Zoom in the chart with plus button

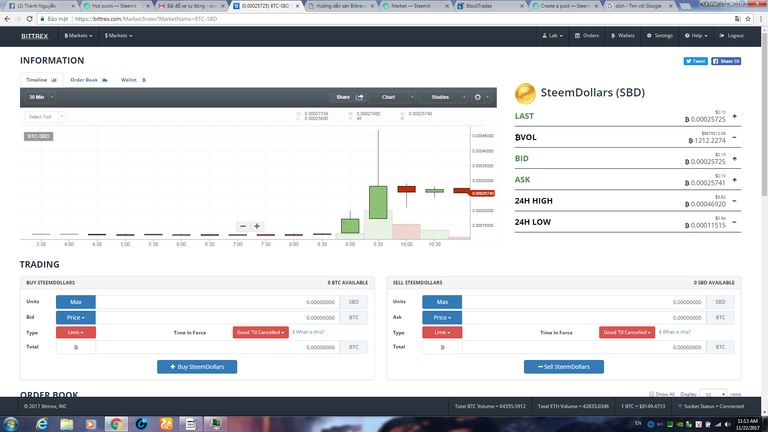pyautogui.click(x=257, y=226)
